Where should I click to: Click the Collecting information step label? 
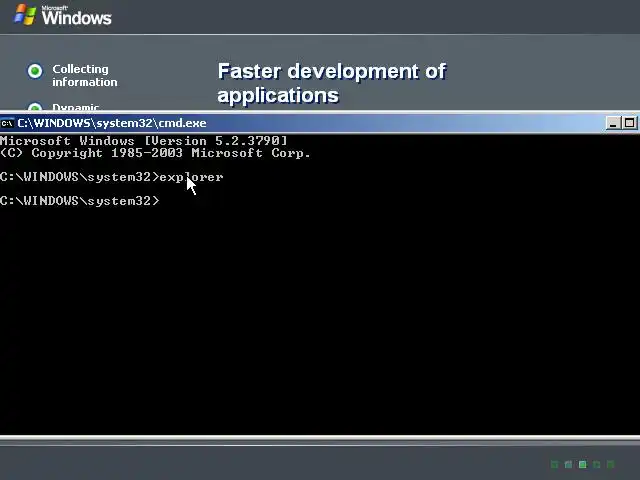coord(84,76)
